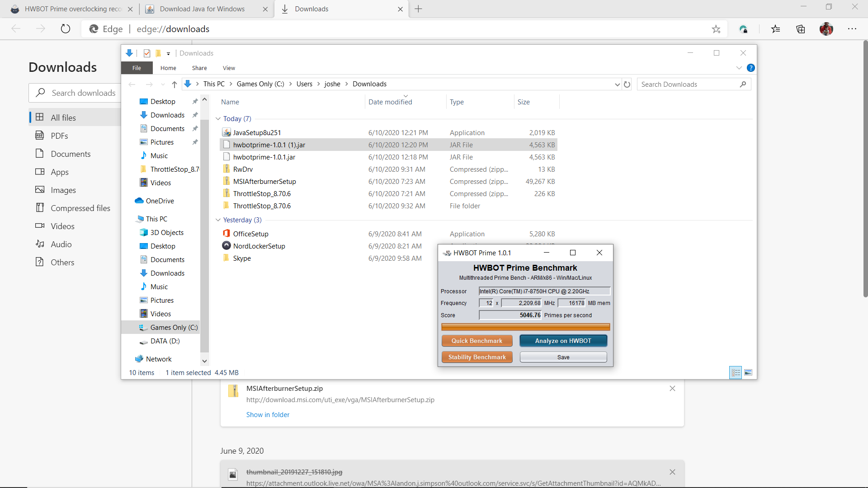Open recent locations dropdown arrow
The image size is (868, 488).
pos(163,84)
